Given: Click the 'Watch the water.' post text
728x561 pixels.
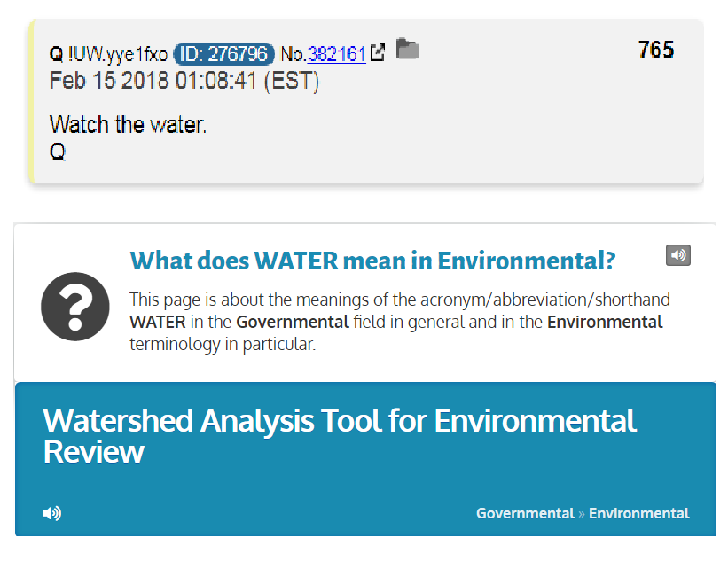Looking at the screenshot, I should click(x=129, y=124).
